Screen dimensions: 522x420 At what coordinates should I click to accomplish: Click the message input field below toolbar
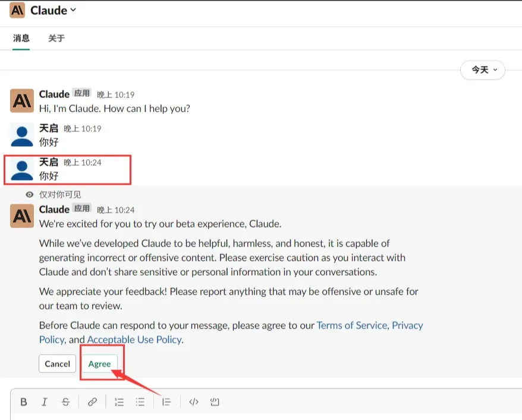(x=266, y=416)
